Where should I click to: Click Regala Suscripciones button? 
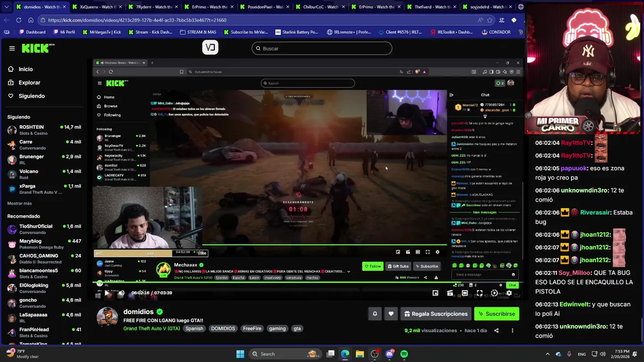click(436, 314)
